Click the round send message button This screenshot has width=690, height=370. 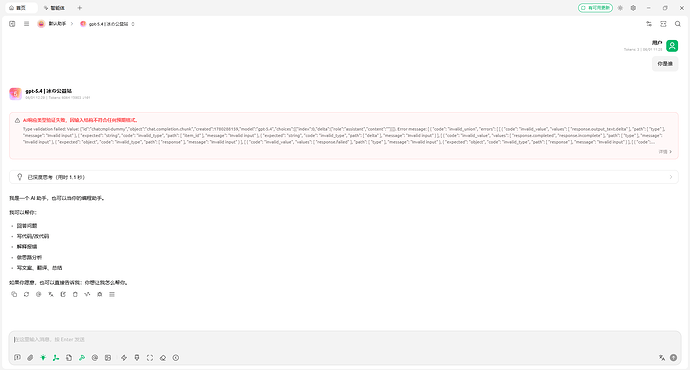(673, 358)
